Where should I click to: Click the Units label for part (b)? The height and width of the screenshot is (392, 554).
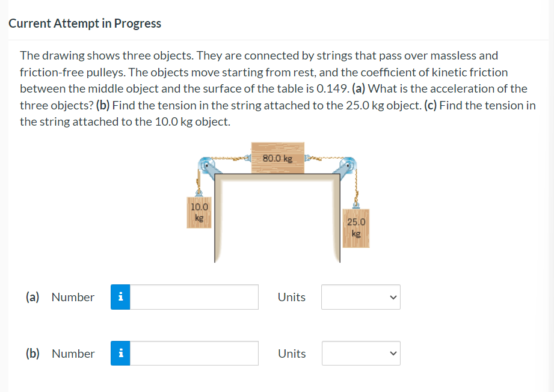[292, 354]
